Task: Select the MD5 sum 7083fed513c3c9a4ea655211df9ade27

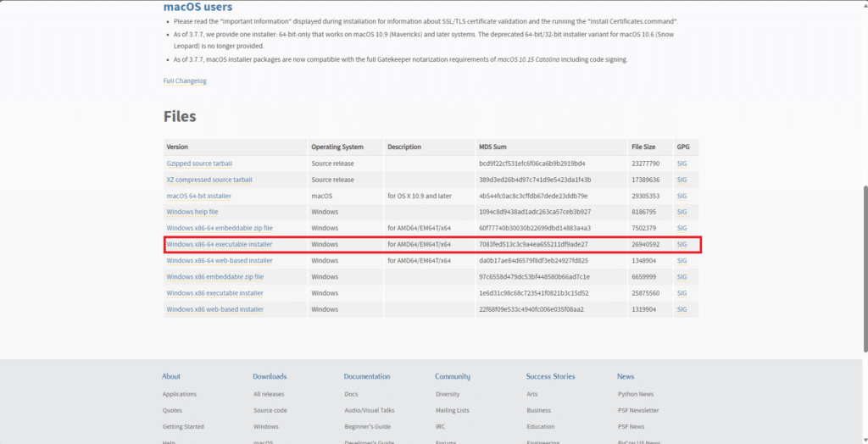Action: pyautogui.click(x=533, y=244)
